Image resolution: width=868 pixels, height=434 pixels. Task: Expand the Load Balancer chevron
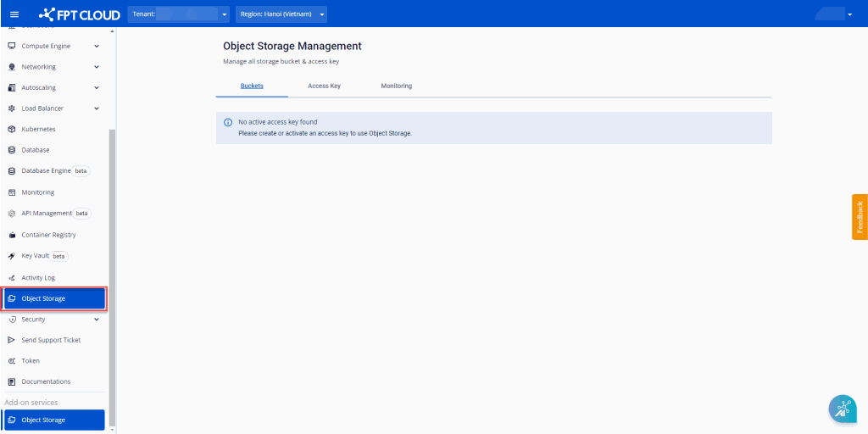pyautogui.click(x=97, y=108)
